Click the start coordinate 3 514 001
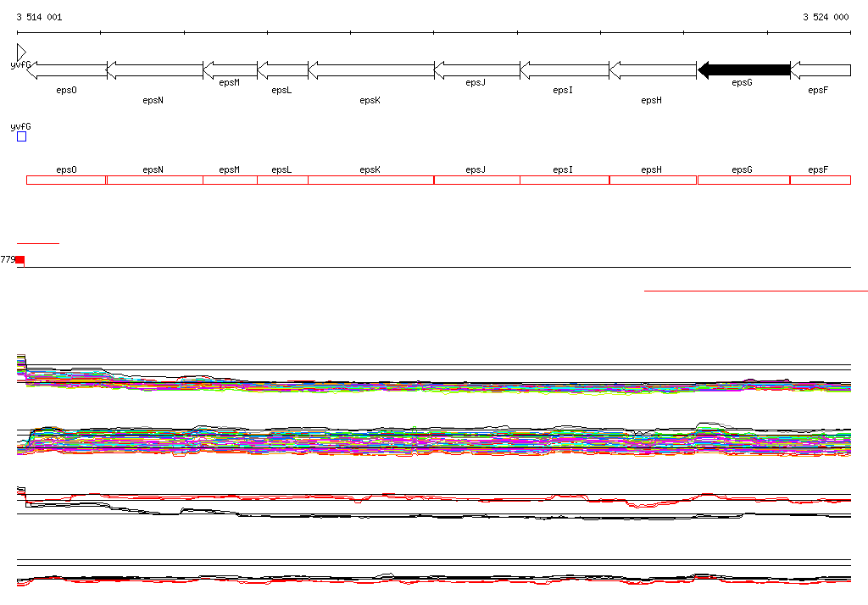The width and height of the screenshot is (868, 605). (39, 17)
